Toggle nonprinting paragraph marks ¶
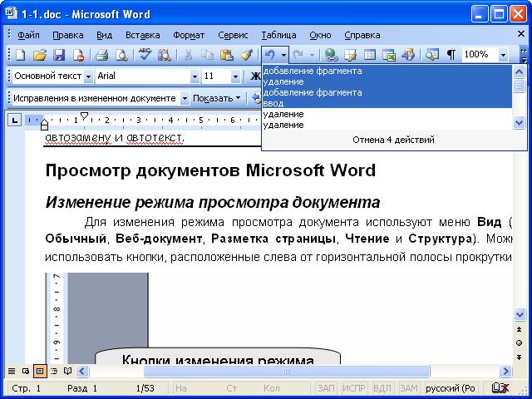The image size is (532, 399). tap(451, 55)
